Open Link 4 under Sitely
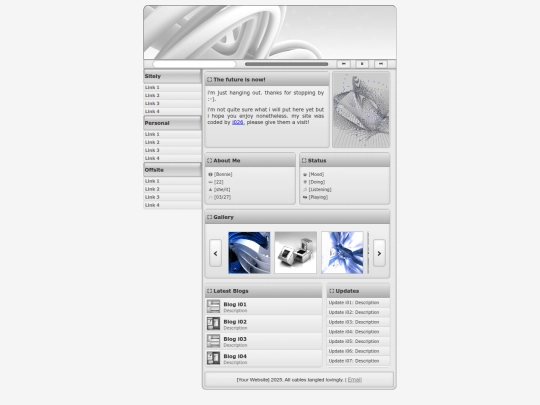Screen dimensions: 540x405 (172, 111)
